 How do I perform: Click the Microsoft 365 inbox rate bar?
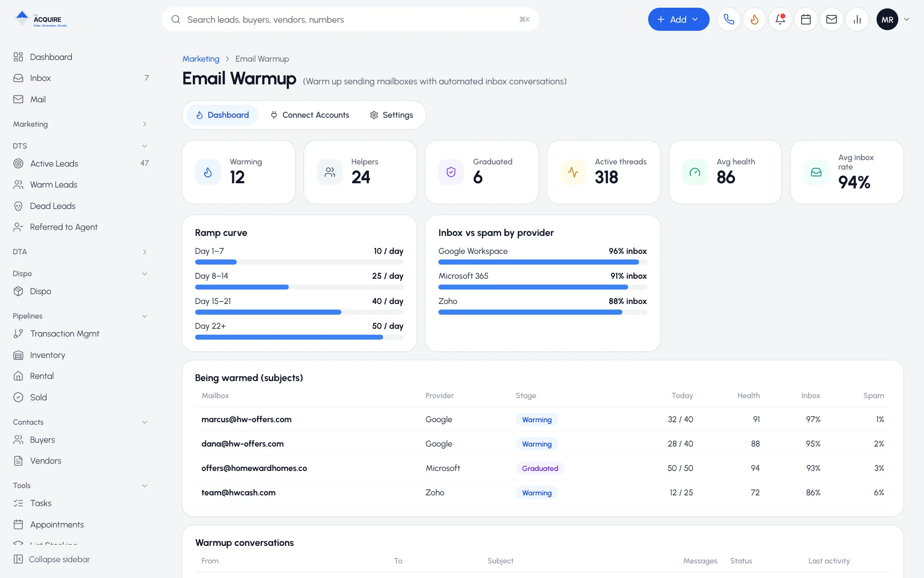pos(542,287)
